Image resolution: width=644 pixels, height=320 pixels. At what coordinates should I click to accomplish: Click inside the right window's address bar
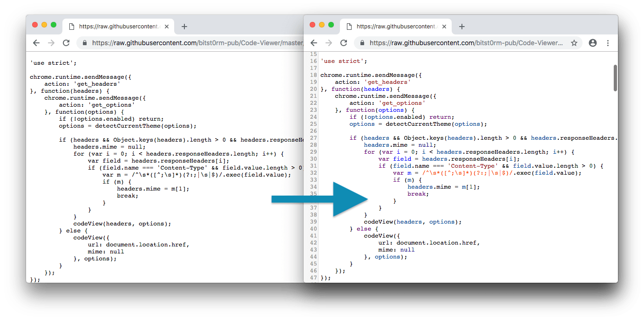coord(466,42)
